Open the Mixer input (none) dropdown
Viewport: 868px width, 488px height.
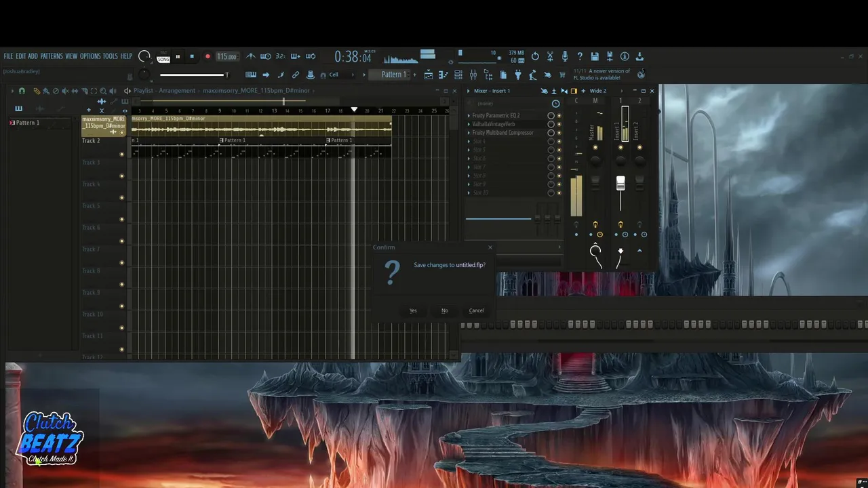click(x=510, y=104)
